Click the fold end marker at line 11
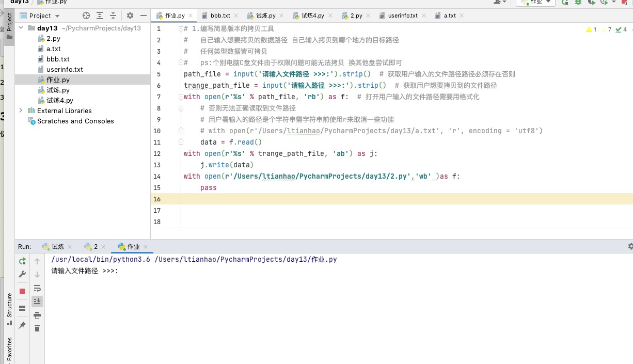633x364 pixels. click(x=181, y=142)
